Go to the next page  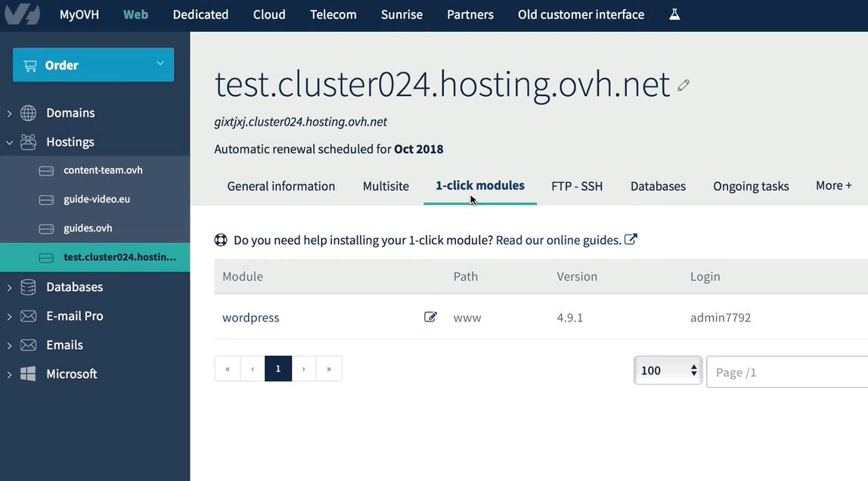click(x=303, y=368)
